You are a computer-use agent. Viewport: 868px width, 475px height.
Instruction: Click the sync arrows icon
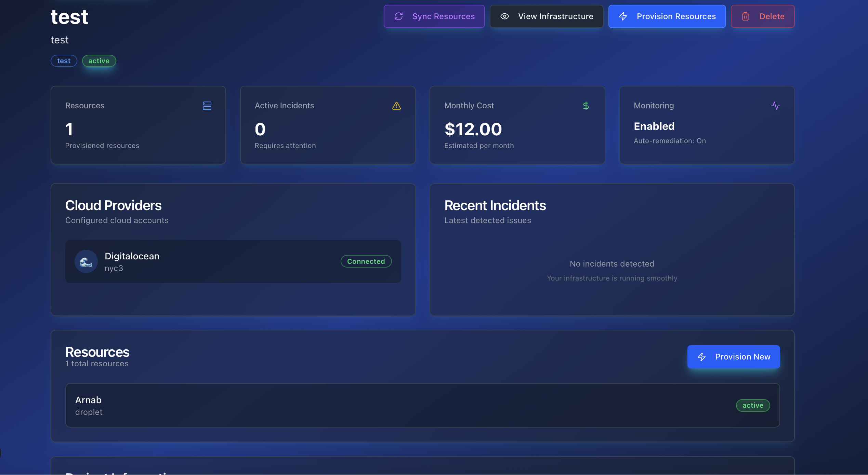(x=399, y=16)
